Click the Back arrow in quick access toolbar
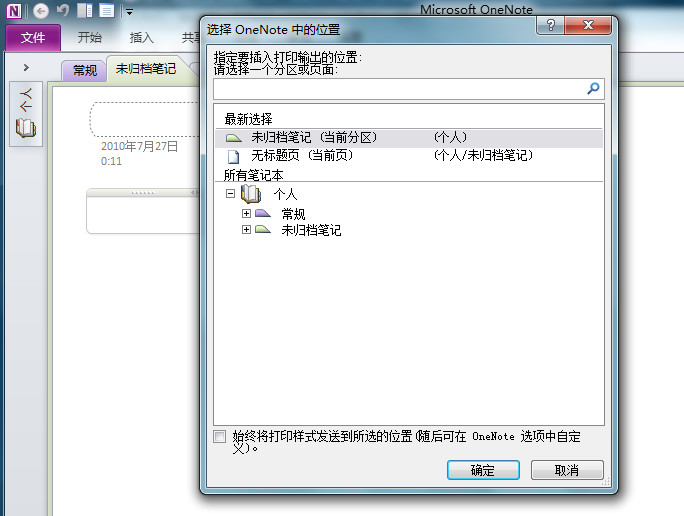Screen dimensions: 684x516 pyautogui.click(x=41, y=11)
